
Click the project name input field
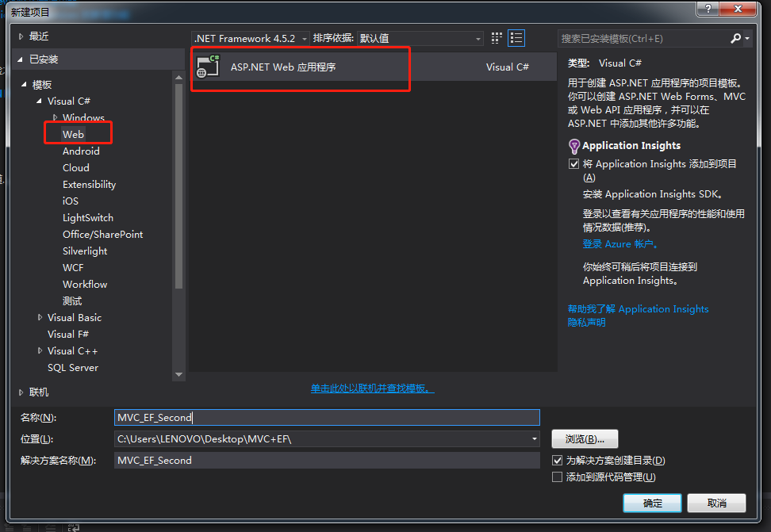[327, 418]
